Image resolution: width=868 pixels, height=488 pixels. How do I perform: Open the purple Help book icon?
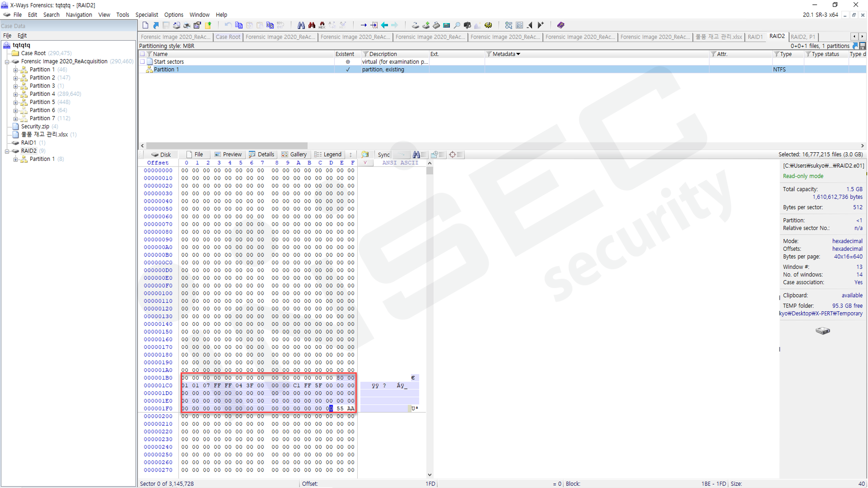[x=561, y=25]
